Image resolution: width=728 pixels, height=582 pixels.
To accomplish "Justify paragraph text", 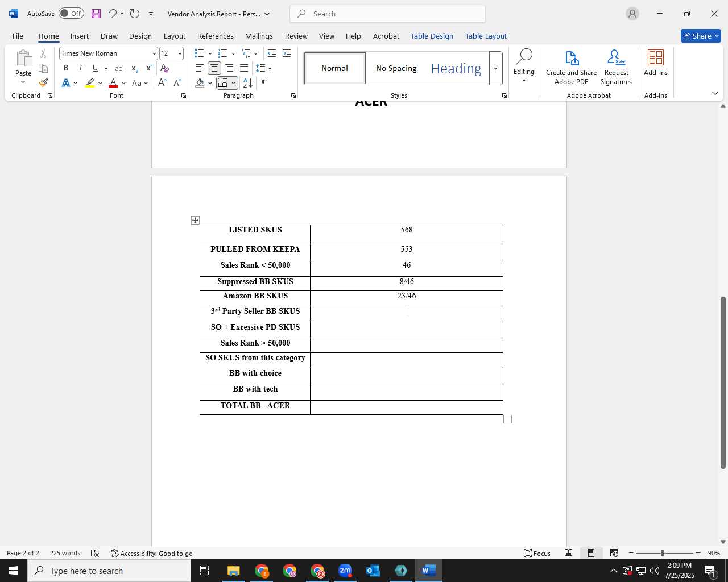I will (x=244, y=68).
